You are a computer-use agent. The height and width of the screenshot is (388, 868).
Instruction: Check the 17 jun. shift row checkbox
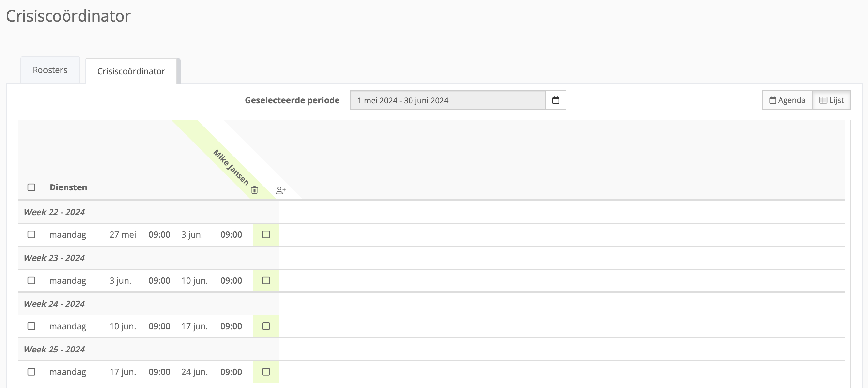(x=31, y=372)
